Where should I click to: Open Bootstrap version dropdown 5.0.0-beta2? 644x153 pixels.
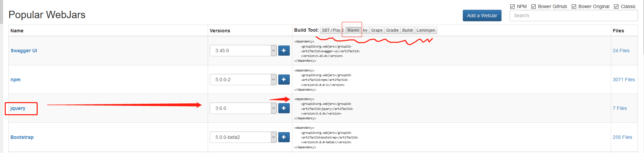coord(243,137)
